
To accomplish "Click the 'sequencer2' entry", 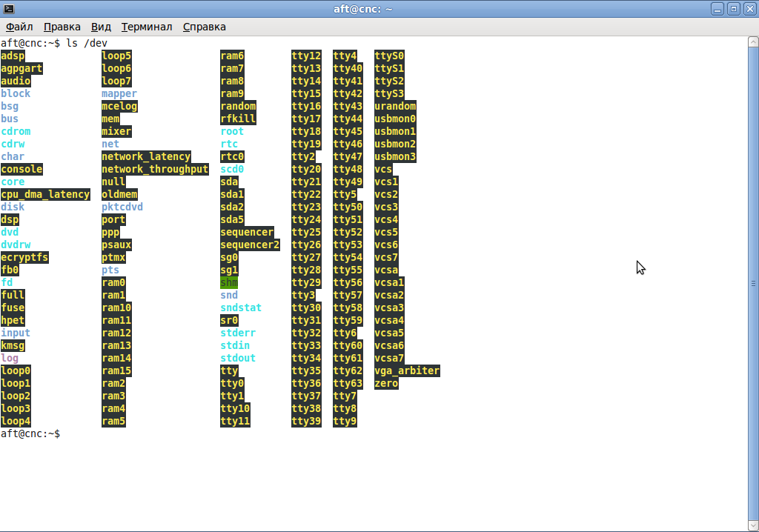I will click(x=250, y=245).
